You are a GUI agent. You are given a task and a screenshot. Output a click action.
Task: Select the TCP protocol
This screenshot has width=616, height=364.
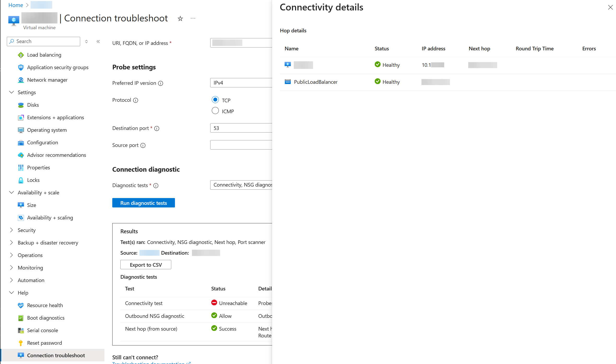click(215, 100)
